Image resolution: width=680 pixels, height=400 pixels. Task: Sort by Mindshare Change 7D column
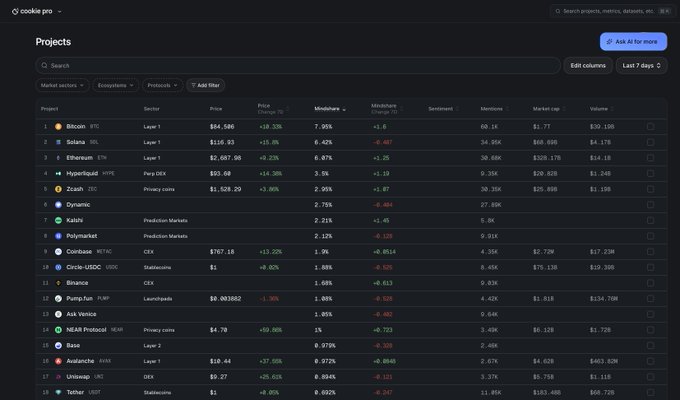click(387, 109)
